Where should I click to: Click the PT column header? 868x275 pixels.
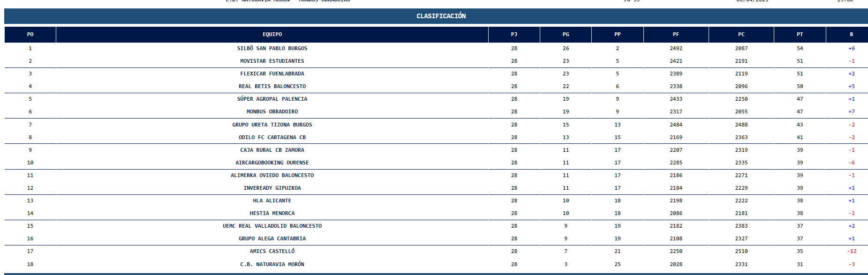[x=800, y=35]
